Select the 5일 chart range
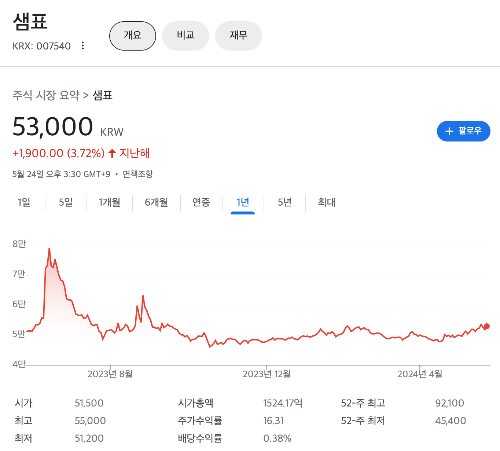The image size is (500, 451). click(66, 202)
